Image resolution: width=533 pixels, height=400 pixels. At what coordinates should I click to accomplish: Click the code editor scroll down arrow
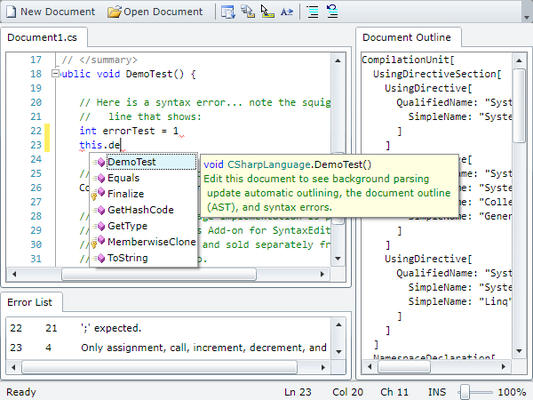(x=338, y=259)
